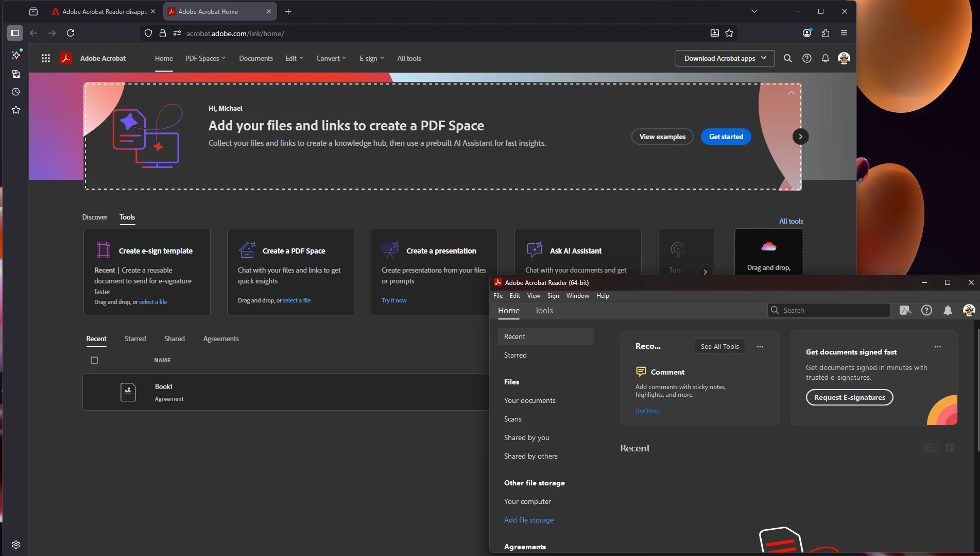The image size is (980, 556).
Task: Tick the select-all checkbox beside NAME
Action: pyautogui.click(x=94, y=360)
